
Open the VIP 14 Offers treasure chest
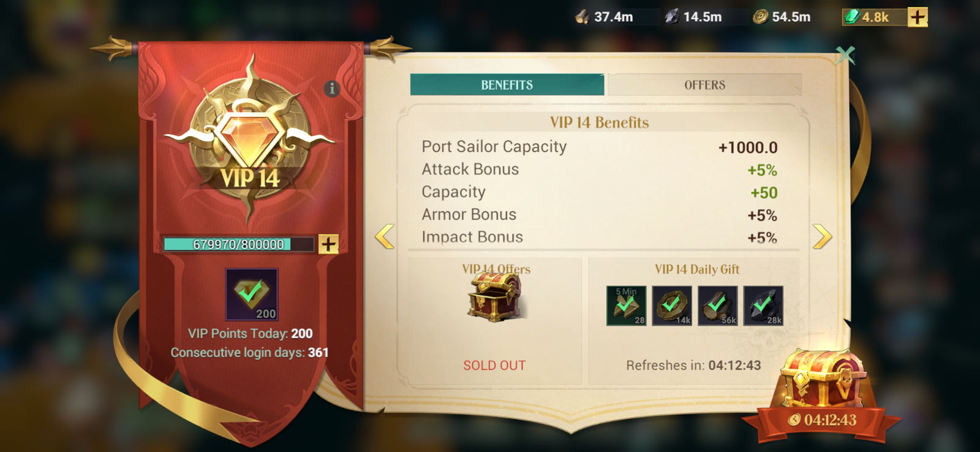495,297
